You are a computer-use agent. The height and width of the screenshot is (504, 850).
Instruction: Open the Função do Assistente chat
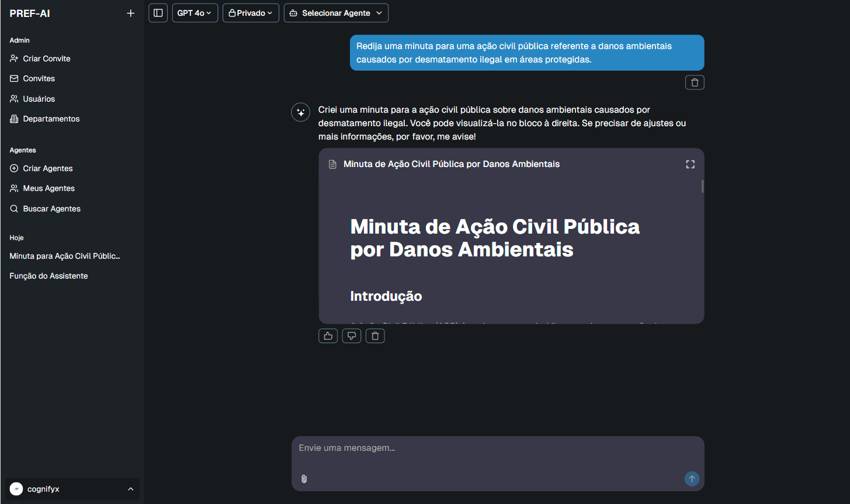[x=48, y=276]
